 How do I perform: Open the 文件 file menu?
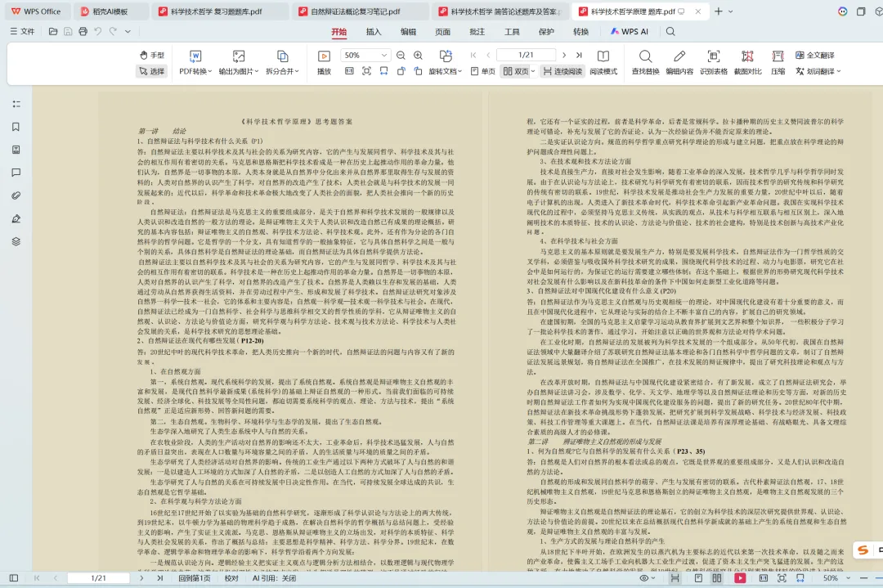(x=22, y=32)
